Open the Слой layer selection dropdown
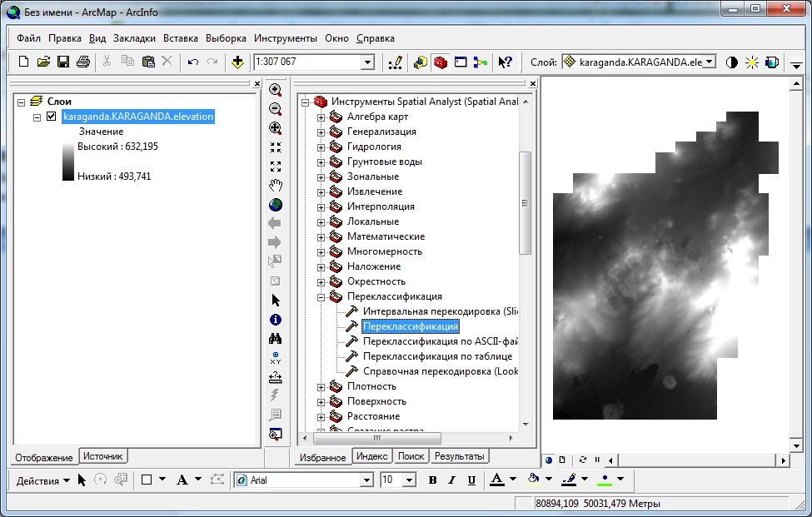812x517 pixels. click(710, 62)
